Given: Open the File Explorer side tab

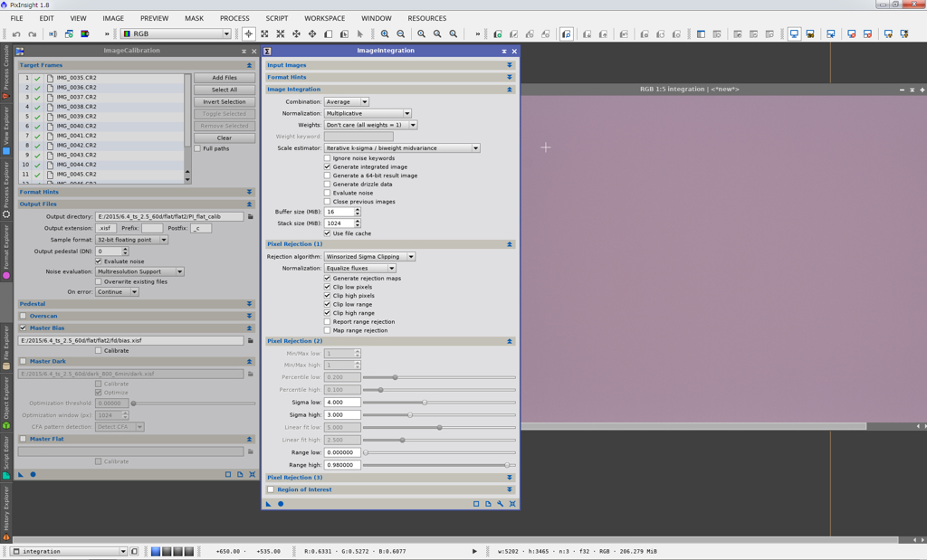Looking at the screenshot, I should coord(6,347).
